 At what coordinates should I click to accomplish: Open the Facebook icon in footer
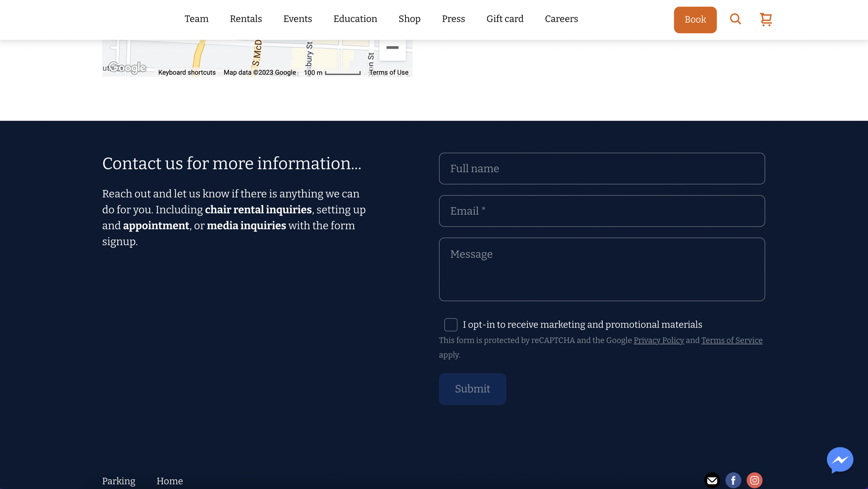(733, 480)
